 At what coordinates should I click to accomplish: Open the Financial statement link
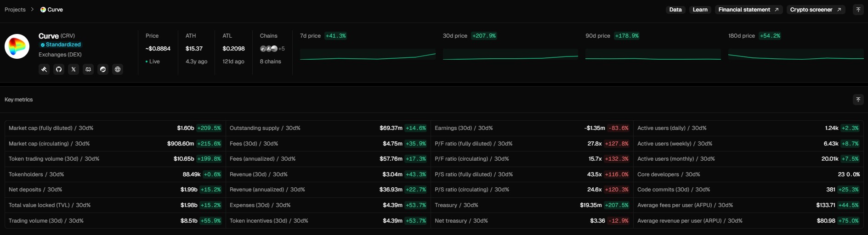(748, 10)
